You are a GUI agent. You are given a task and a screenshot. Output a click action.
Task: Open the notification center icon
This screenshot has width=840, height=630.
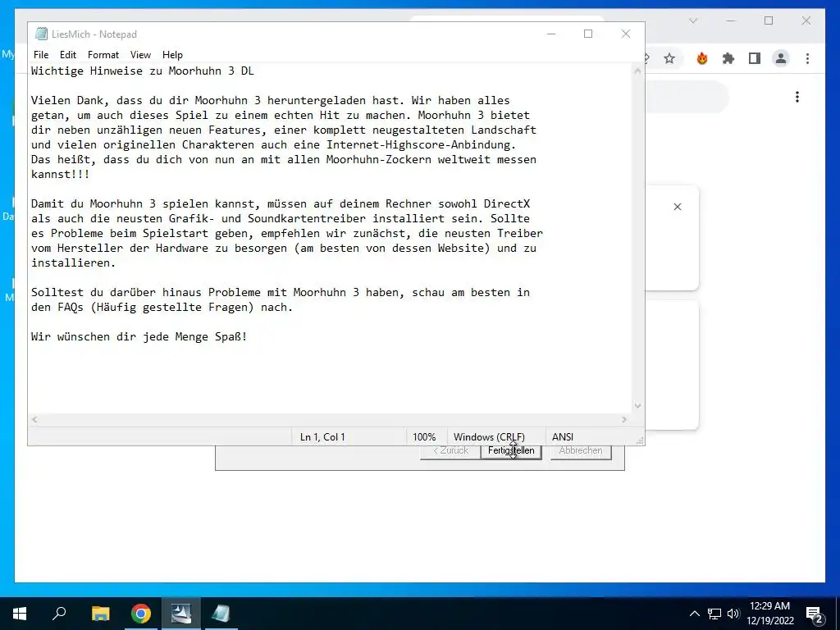[815, 614]
